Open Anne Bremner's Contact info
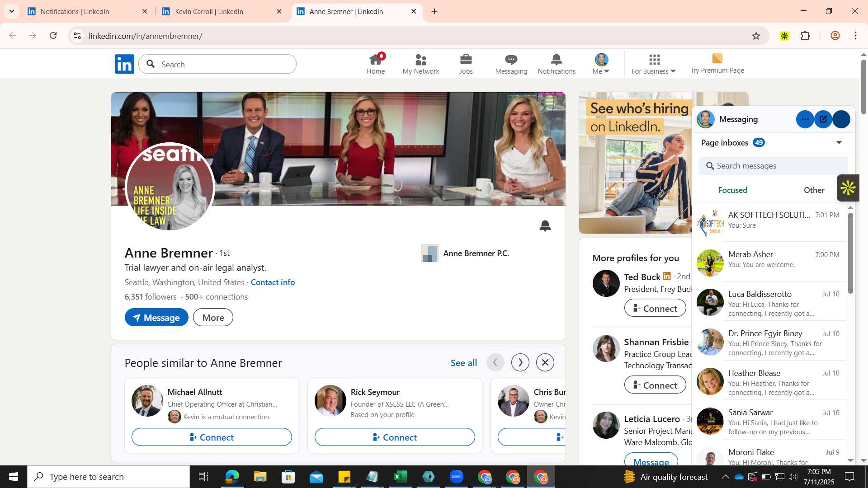The image size is (868, 488). tap(273, 282)
